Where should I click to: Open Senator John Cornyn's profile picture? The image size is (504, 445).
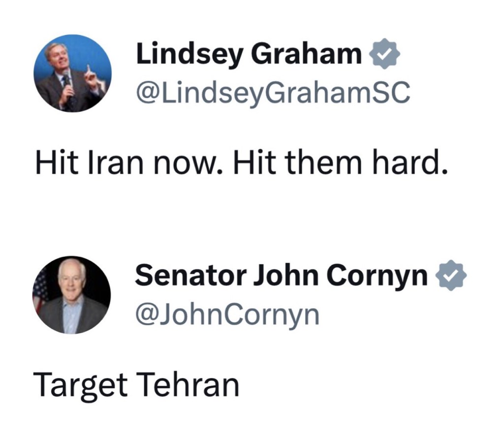pos(72,295)
